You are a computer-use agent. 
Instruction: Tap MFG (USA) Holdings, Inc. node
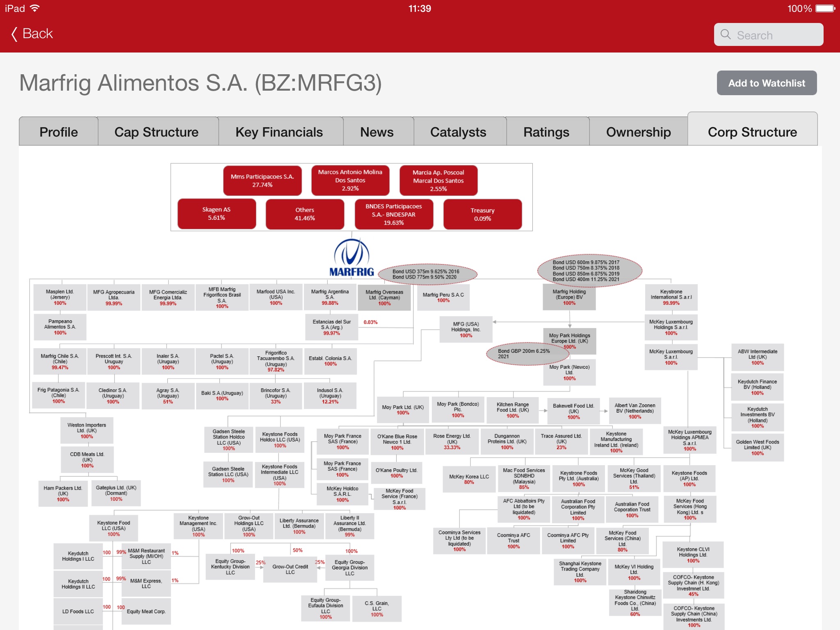(x=466, y=329)
